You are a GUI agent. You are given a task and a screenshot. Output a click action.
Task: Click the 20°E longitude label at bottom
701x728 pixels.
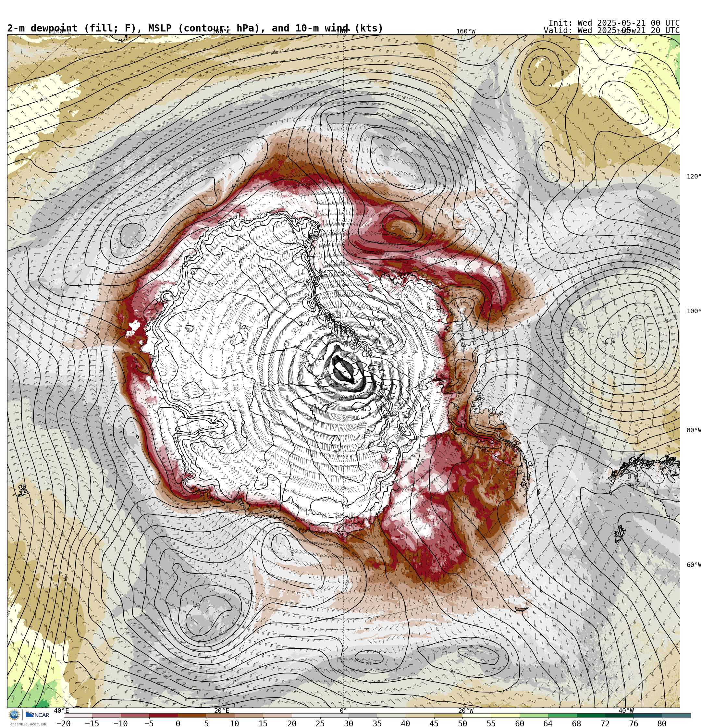[222, 711]
